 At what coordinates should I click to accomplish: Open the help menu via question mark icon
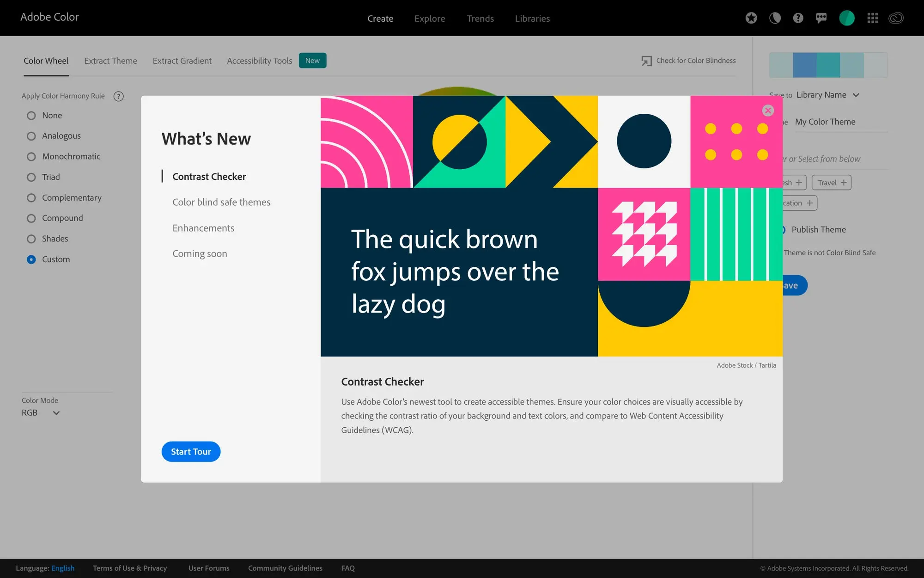coord(798,18)
